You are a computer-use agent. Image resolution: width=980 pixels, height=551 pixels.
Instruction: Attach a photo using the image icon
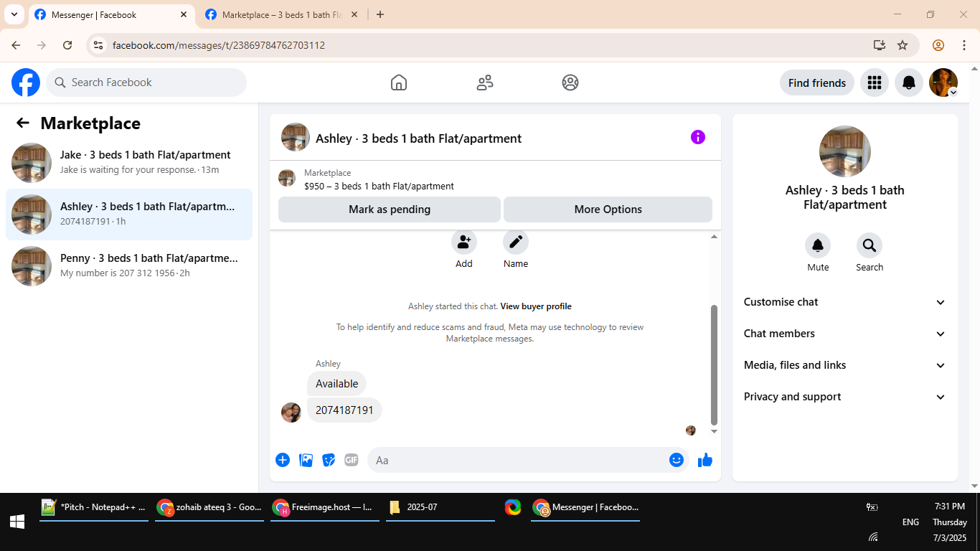[x=306, y=460]
